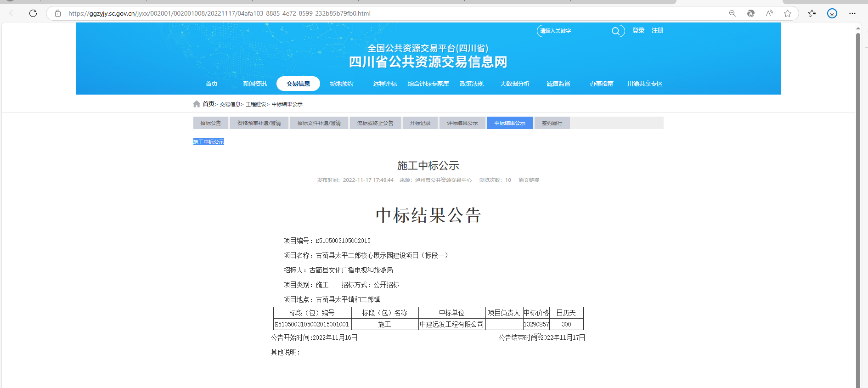
Task: Switch to 流标或终止公告 tab
Action: (x=375, y=123)
